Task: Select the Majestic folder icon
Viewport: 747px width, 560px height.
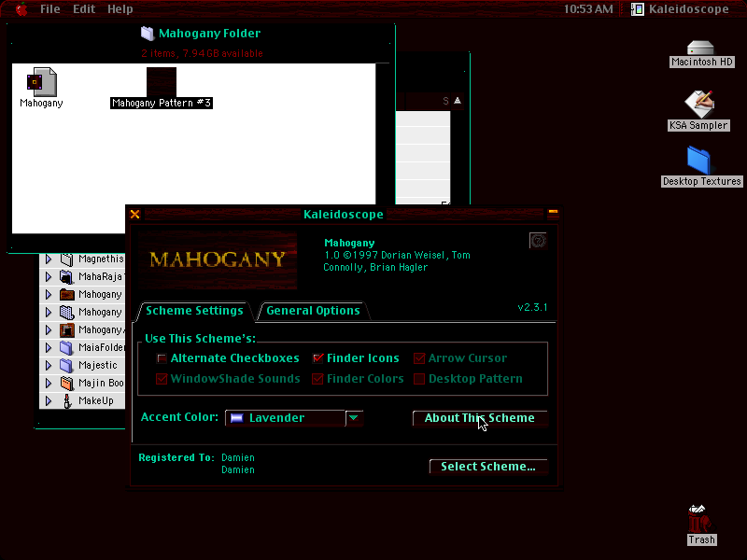Action: [x=66, y=365]
